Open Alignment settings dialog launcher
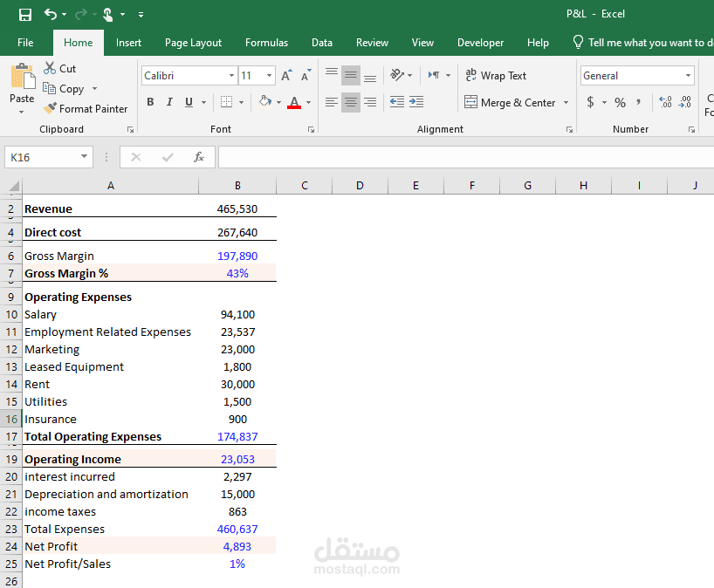Screen dimensions: 714x588 point(569,130)
